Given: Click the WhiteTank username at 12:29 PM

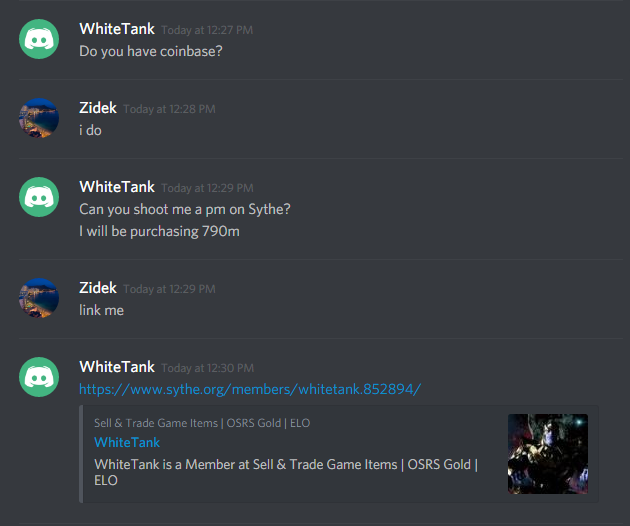Looking at the screenshot, I should click(x=117, y=187).
